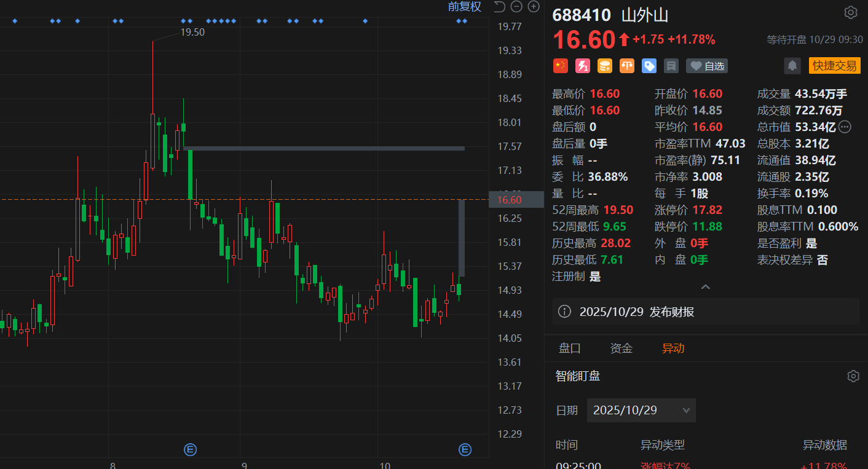Open the price alert bell icon

(x=793, y=66)
